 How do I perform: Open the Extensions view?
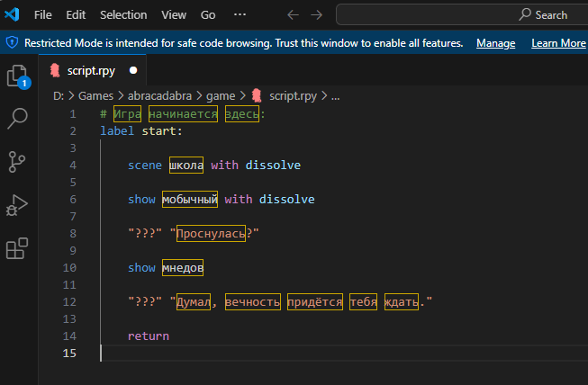coord(17,248)
